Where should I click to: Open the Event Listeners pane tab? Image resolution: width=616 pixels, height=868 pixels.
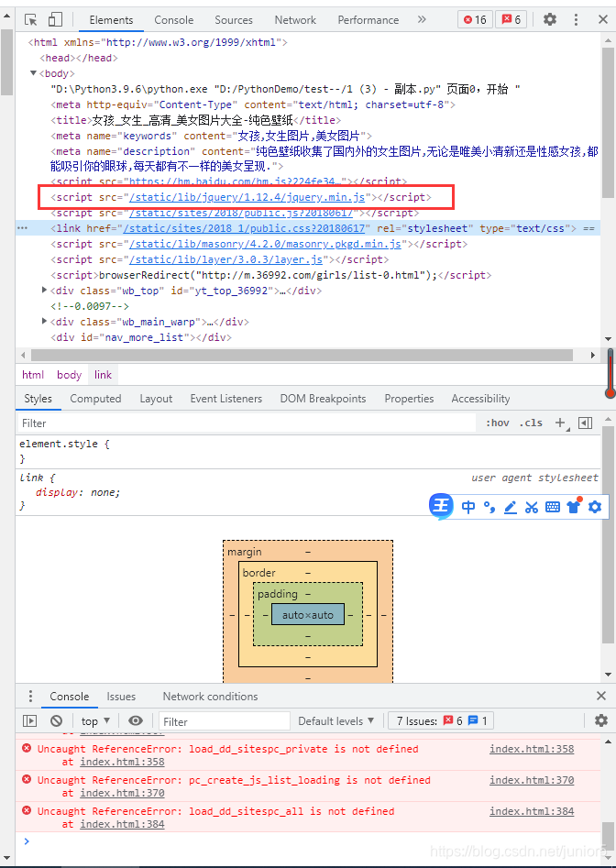coord(225,399)
